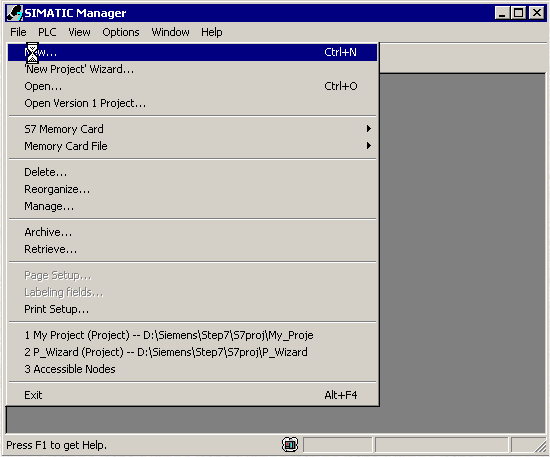Image resolution: width=550 pixels, height=457 pixels.
Task: Close the SIMATIC Manager window
Action: pyautogui.click(x=537, y=13)
